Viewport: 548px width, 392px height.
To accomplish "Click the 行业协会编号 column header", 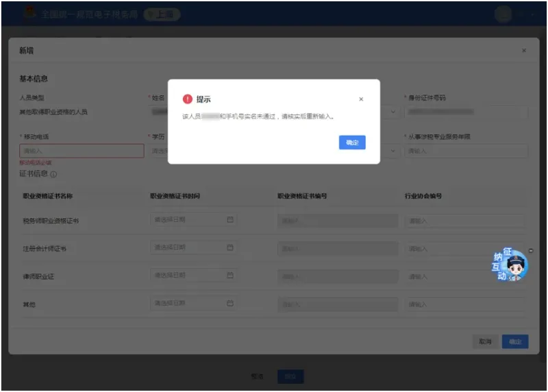I will click(x=423, y=196).
